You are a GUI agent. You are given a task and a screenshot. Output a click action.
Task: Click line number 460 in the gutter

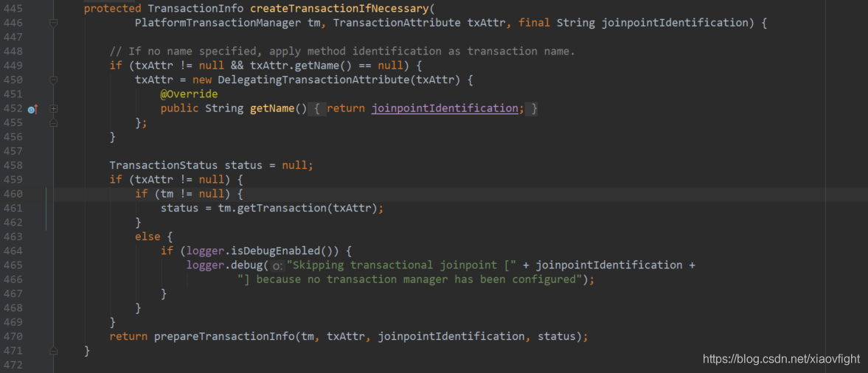pos(13,195)
